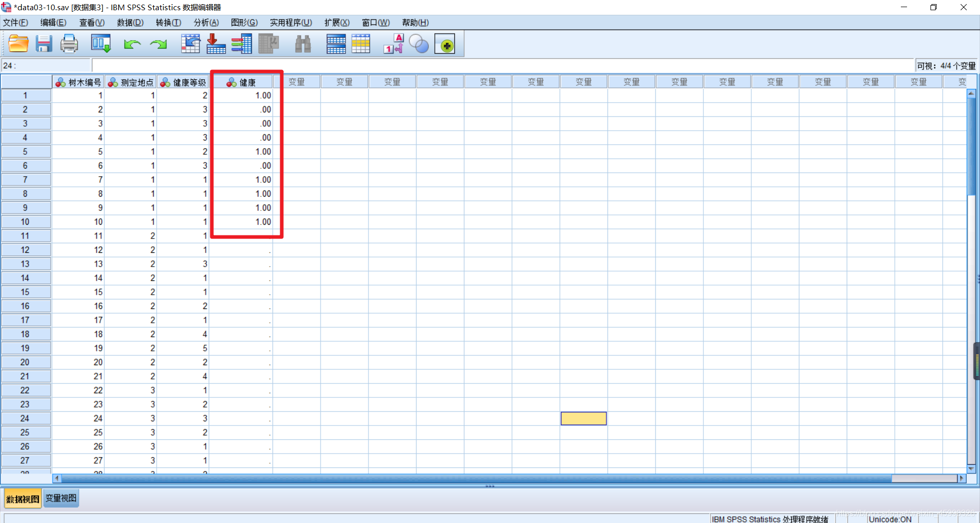Click vertical scrollbar up arrow

pyautogui.click(x=971, y=93)
